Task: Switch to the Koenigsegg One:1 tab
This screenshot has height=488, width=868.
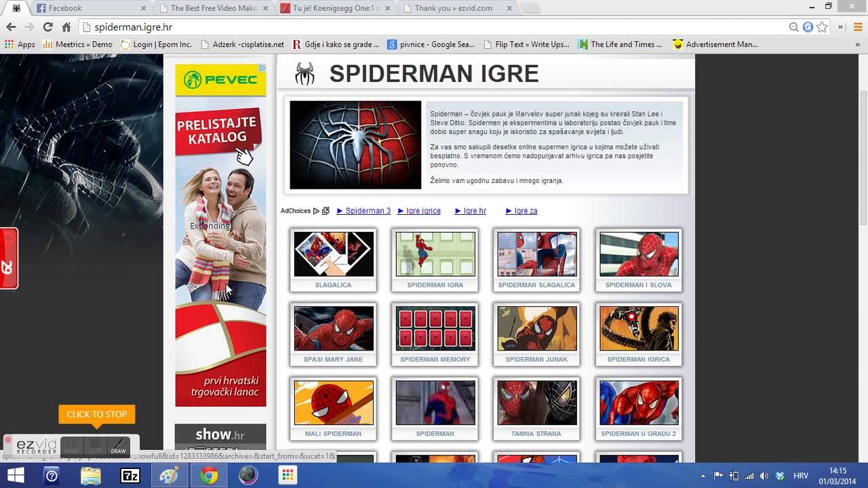Action: [x=334, y=8]
